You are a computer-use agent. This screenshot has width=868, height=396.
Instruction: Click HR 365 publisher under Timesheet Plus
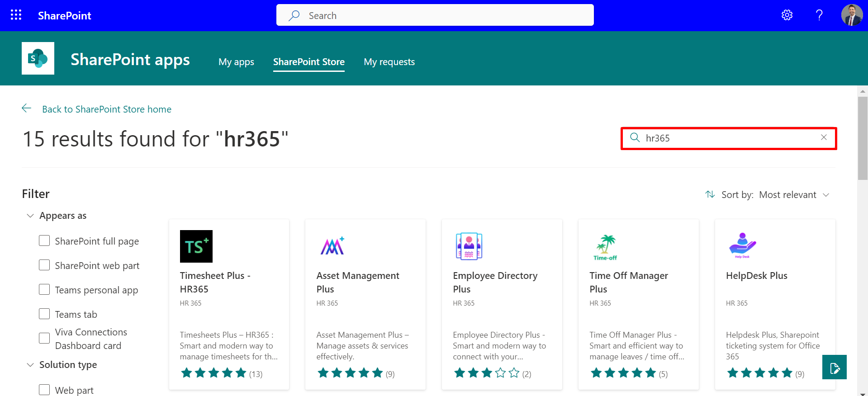(190, 303)
